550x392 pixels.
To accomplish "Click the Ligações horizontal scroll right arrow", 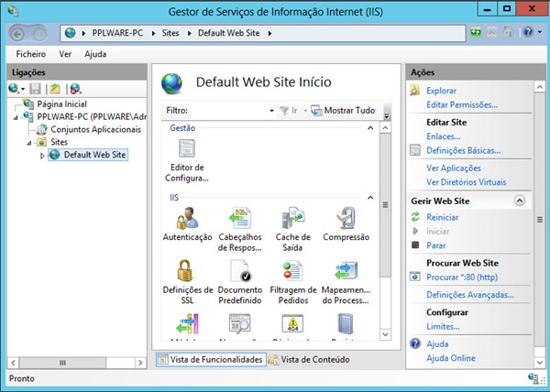I will pyautogui.click(x=140, y=363).
